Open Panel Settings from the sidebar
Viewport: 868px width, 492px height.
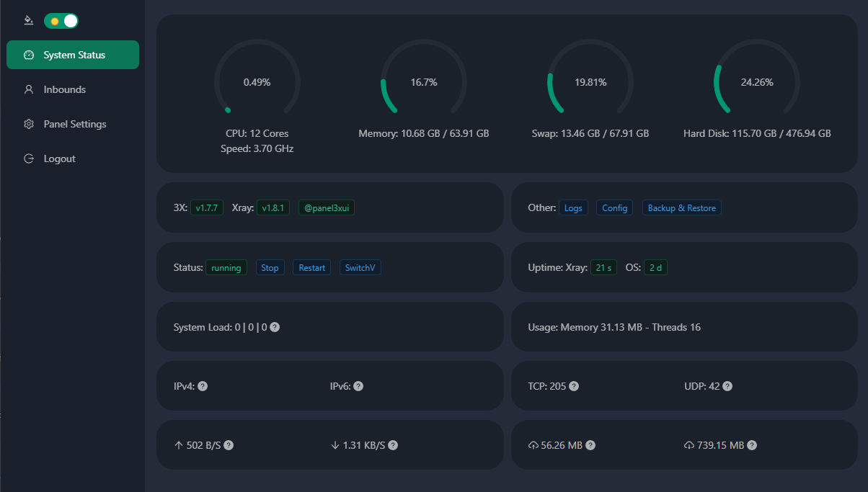(x=74, y=124)
